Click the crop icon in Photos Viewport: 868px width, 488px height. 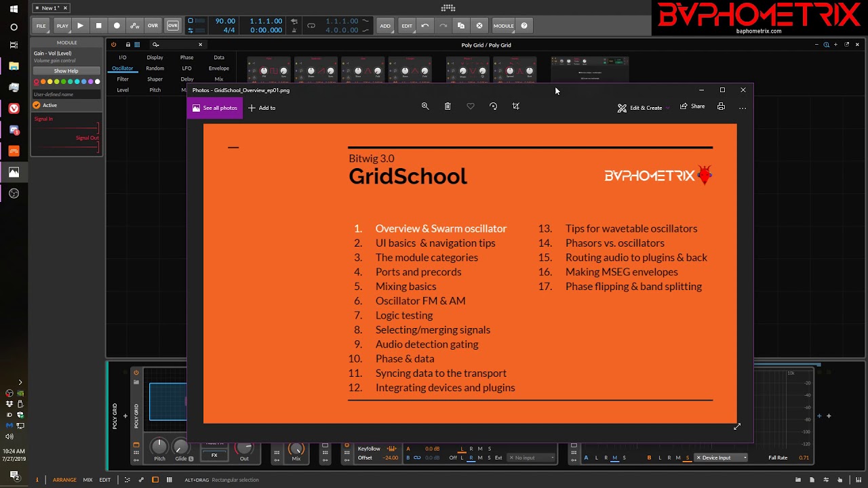[516, 106]
